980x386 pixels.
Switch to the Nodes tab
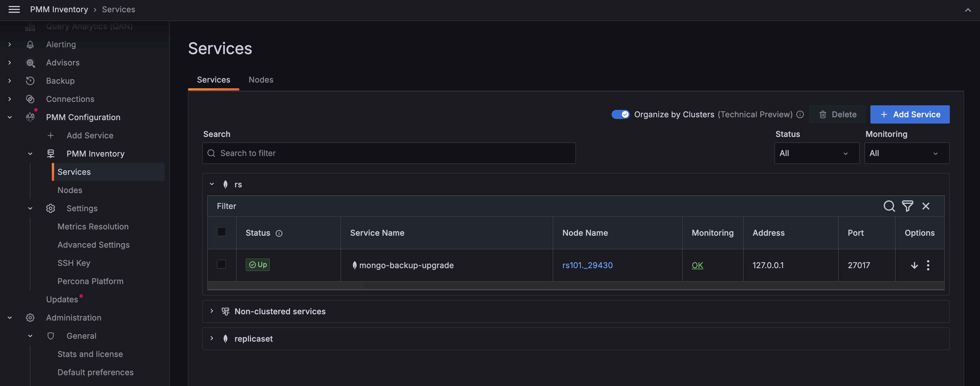[x=261, y=80]
